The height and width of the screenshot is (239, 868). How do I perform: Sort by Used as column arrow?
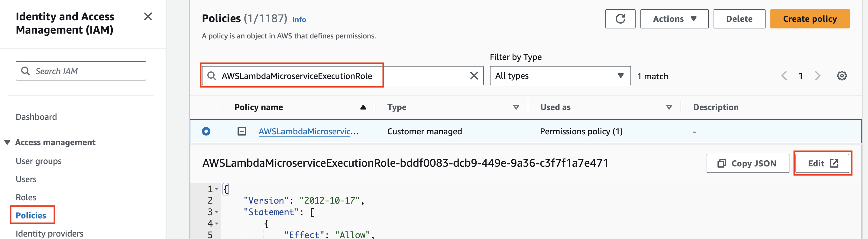pos(669,107)
